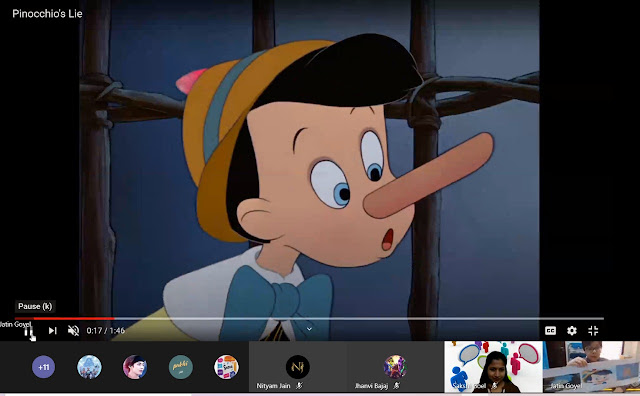
Task: Skip to the next video
Action: pos(53,331)
